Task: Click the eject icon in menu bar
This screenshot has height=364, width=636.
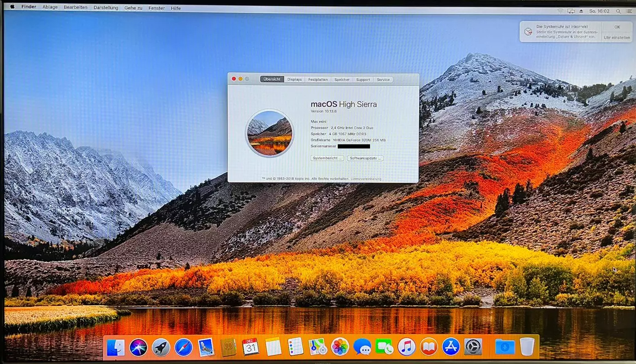Action: point(581,11)
